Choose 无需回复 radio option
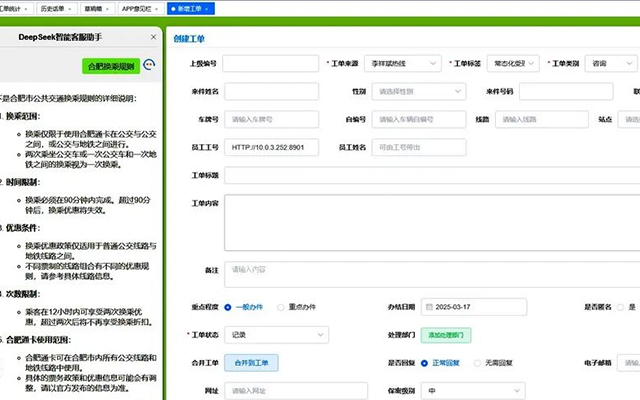Viewport: 640px width, 400px height. [478, 363]
